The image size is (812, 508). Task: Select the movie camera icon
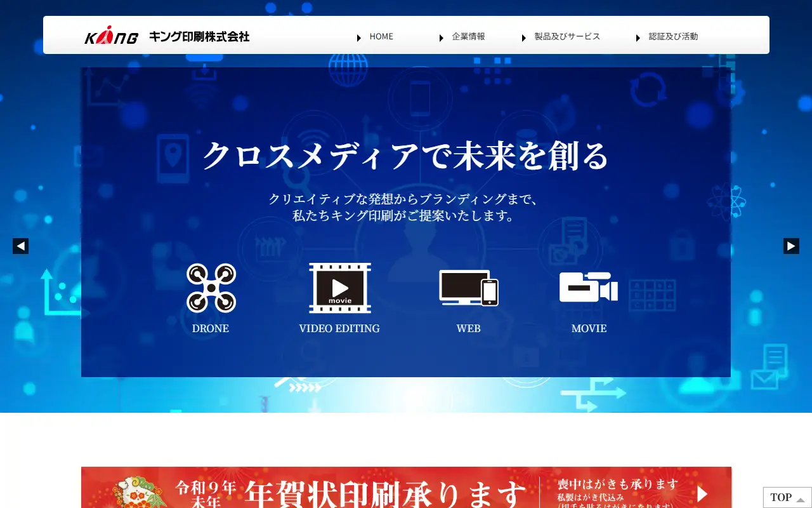[x=589, y=287]
